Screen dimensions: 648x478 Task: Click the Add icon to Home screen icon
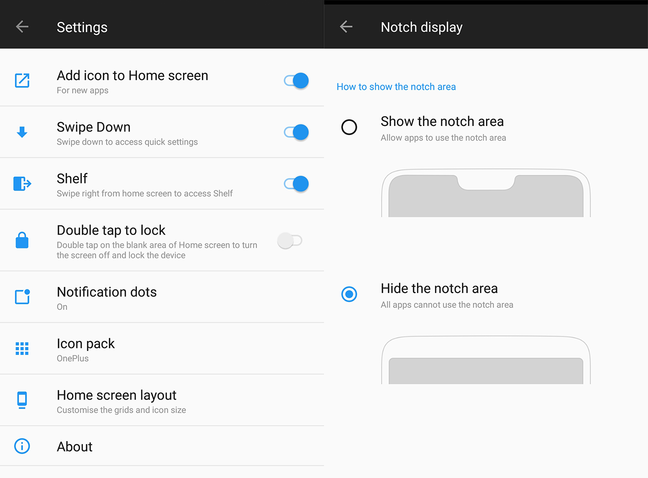22,81
